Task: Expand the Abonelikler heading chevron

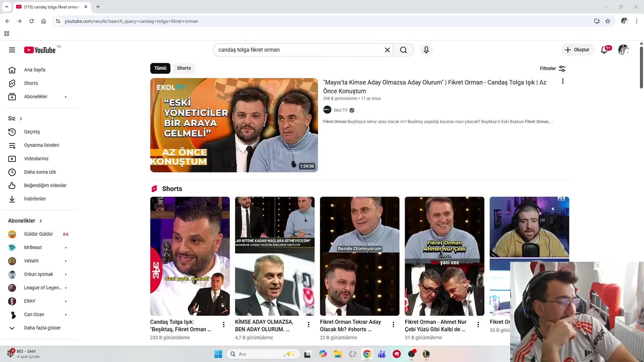Action: [41, 221]
